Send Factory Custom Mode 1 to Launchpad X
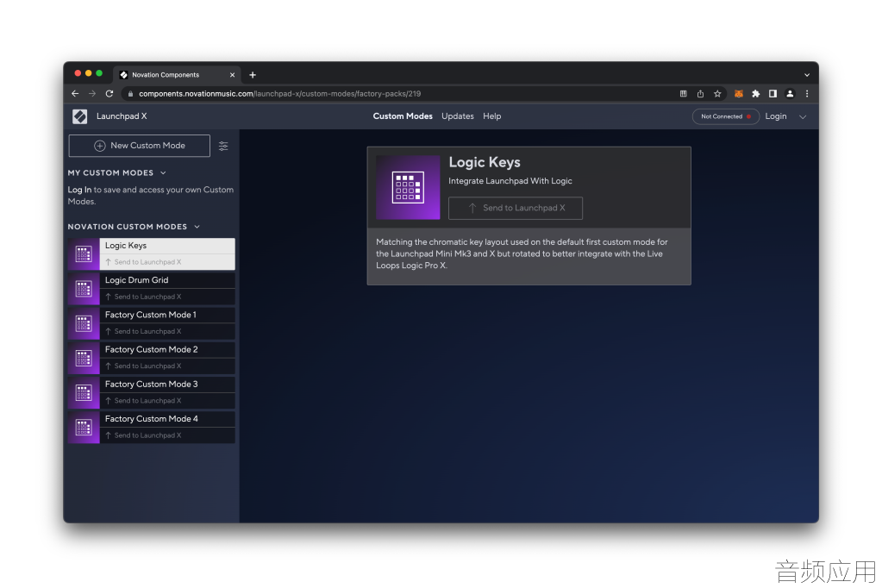This screenshot has height=588, width=882. [167, 331]
